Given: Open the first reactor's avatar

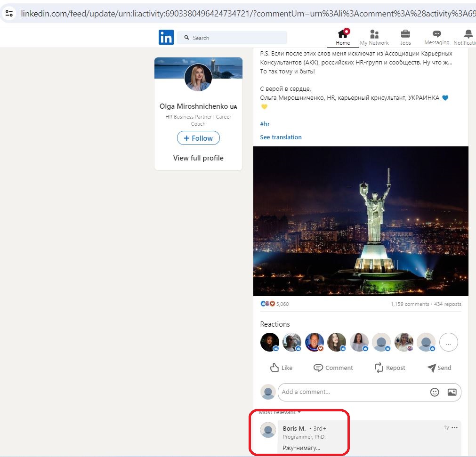Looking at the screenshot, I should point(270,342).
